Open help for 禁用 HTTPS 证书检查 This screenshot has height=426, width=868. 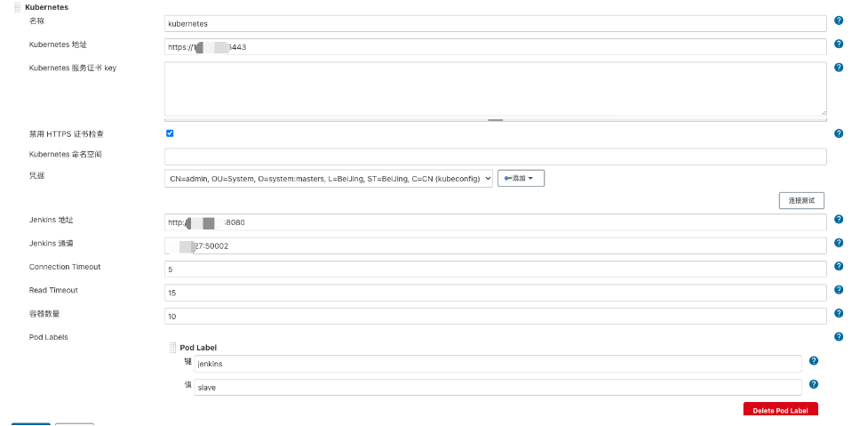coord(839,133)
